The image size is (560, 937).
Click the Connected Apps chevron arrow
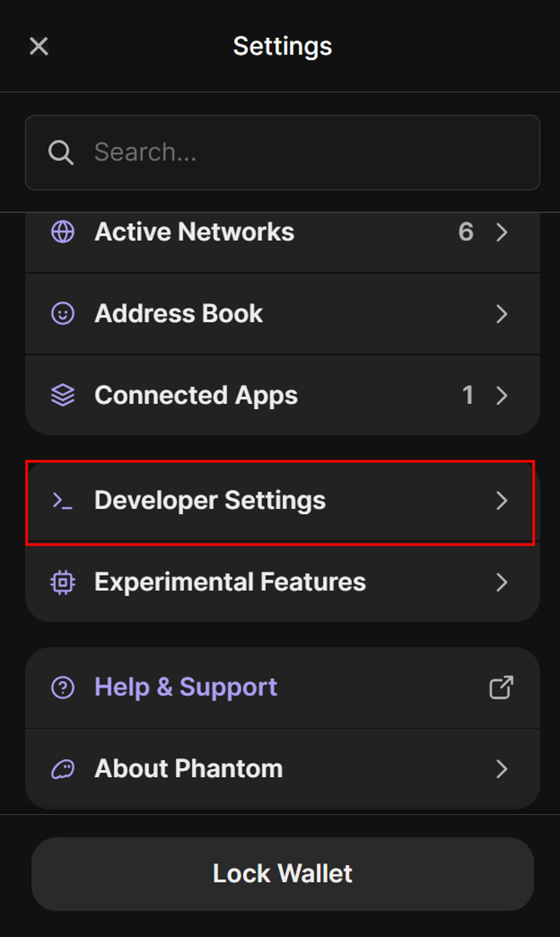coord(501,395)
